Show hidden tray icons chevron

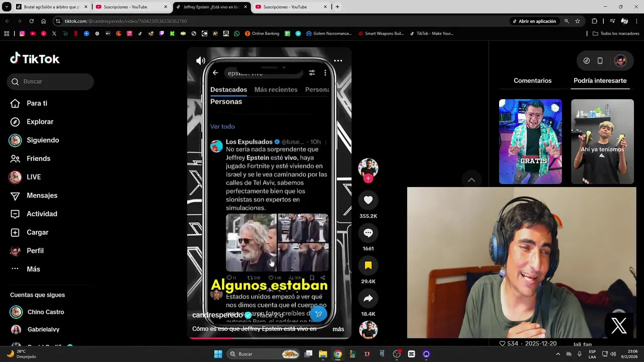(557, 354)
